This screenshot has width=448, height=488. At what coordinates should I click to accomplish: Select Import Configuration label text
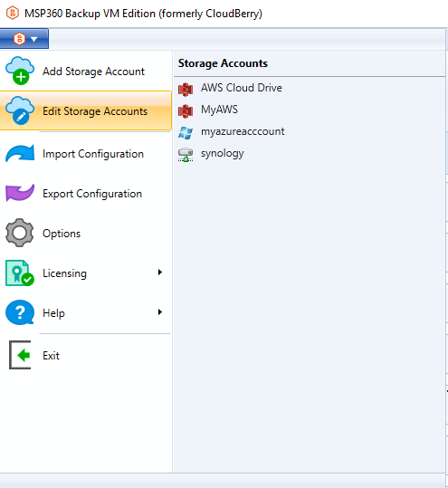click(x=93, y=154)
